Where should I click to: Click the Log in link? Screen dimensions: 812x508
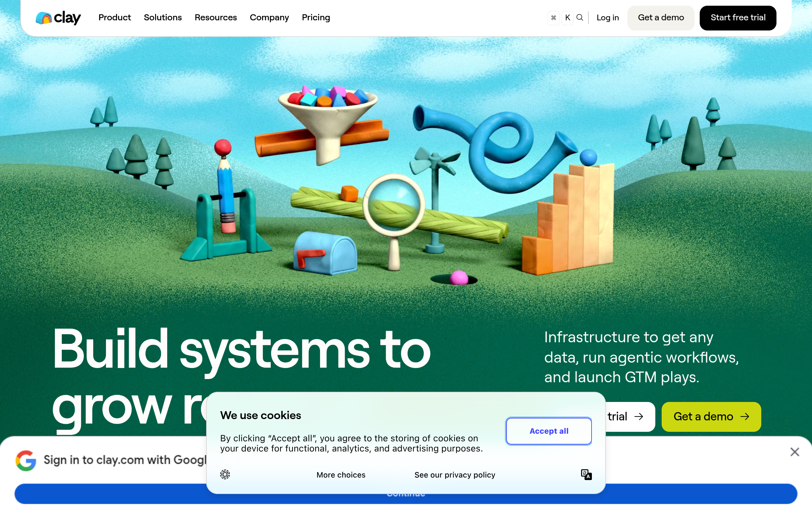point(608,18)
